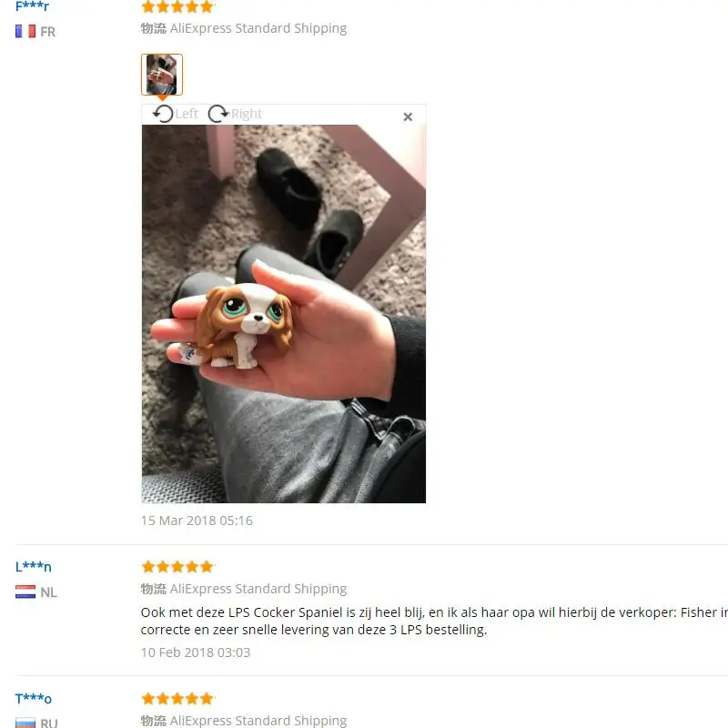This screenshot has width=728, height=728.
Task: Click the Netherlands flag icon
Action: click(25, 592)
